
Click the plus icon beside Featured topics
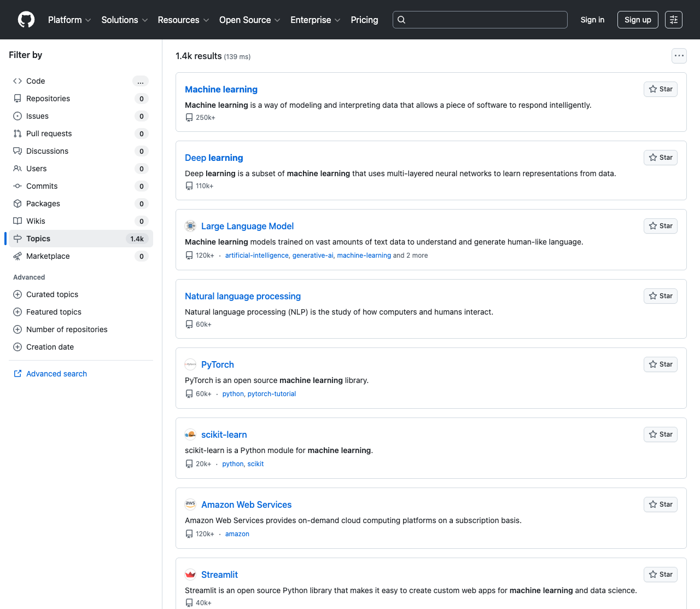(17, 312)
